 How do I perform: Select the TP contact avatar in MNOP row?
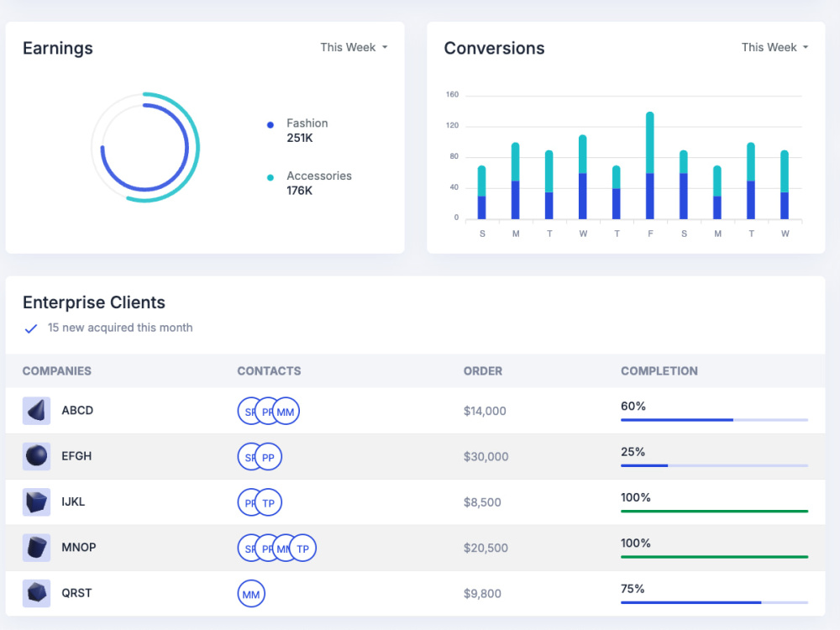302,548
